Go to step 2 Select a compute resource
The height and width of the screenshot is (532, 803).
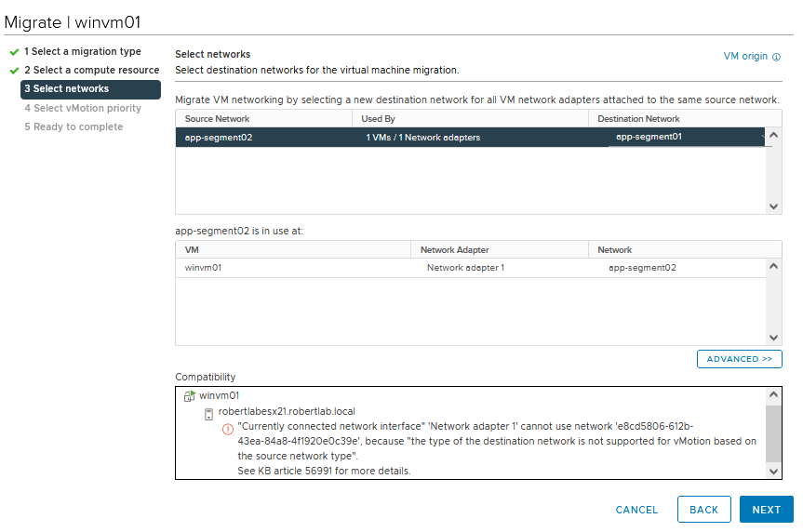click(92, 70)
